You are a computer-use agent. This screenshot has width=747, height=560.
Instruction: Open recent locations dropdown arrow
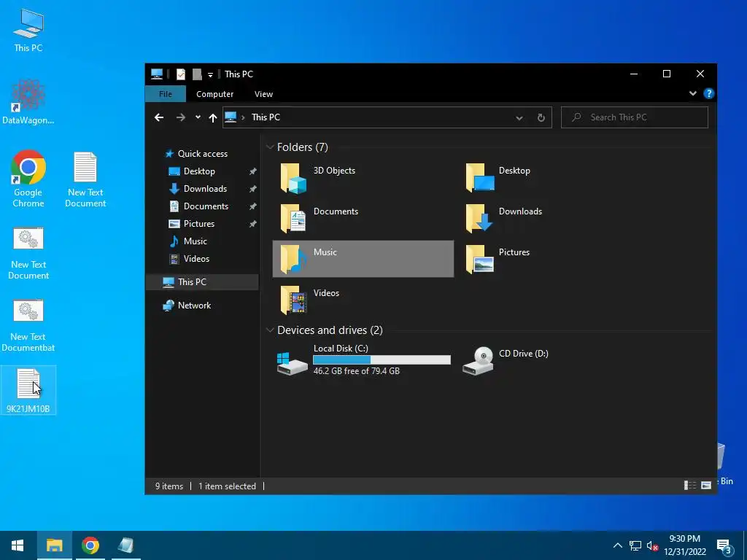point(198,117)
